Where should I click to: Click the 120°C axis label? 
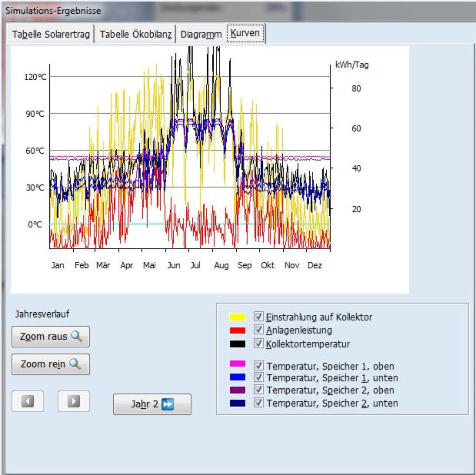tap(35, 77)
